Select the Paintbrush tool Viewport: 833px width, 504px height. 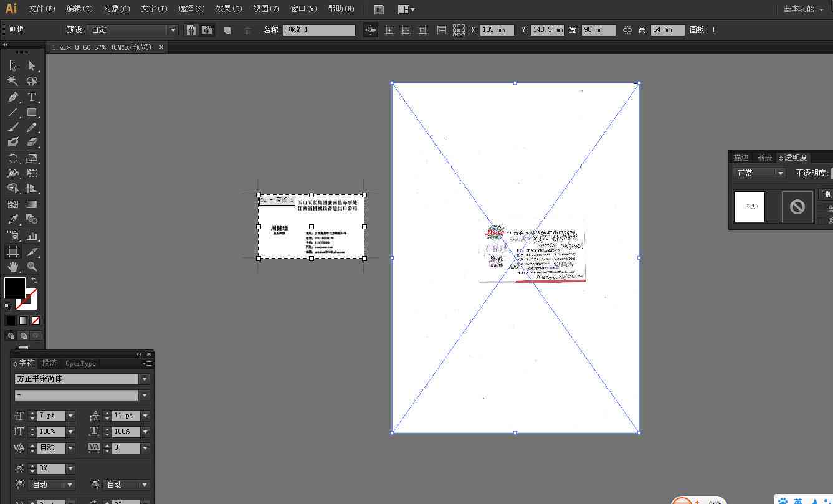13,128
